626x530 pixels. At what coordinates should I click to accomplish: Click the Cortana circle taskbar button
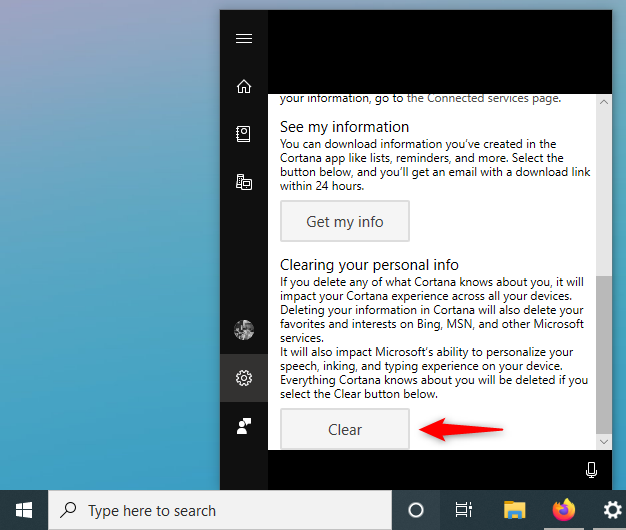416,510
